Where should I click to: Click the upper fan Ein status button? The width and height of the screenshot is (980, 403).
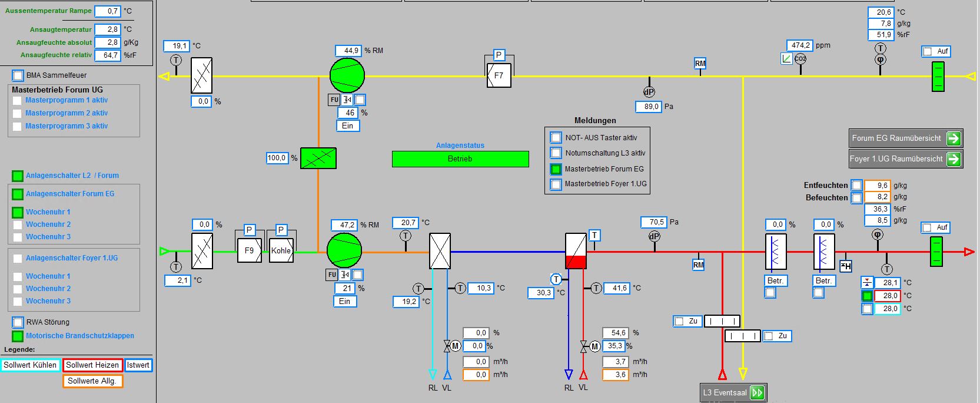[x=348, y=125]
